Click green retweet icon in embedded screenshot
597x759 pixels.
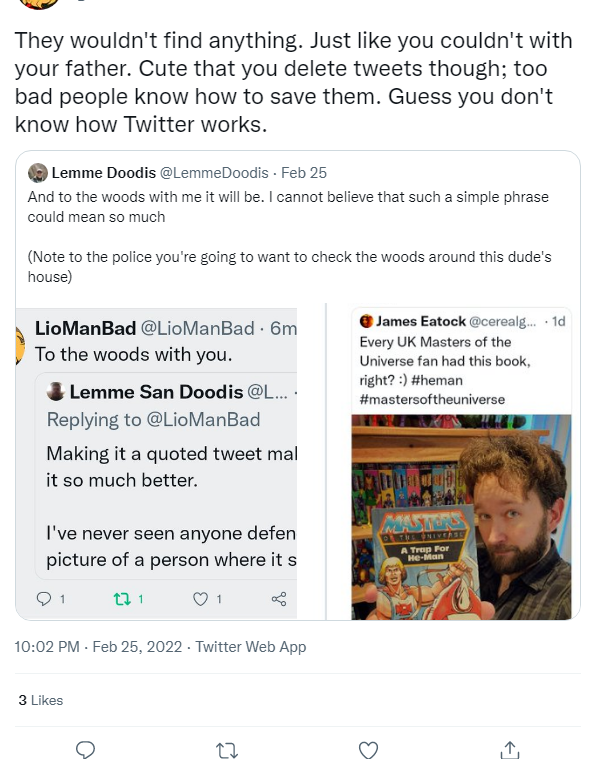click(122, 599)
